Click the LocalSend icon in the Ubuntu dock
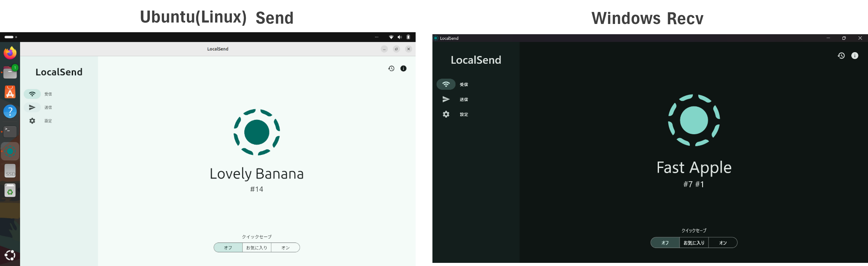The width and height of the screenshot is (868, 266). click(x=9, y=151)
